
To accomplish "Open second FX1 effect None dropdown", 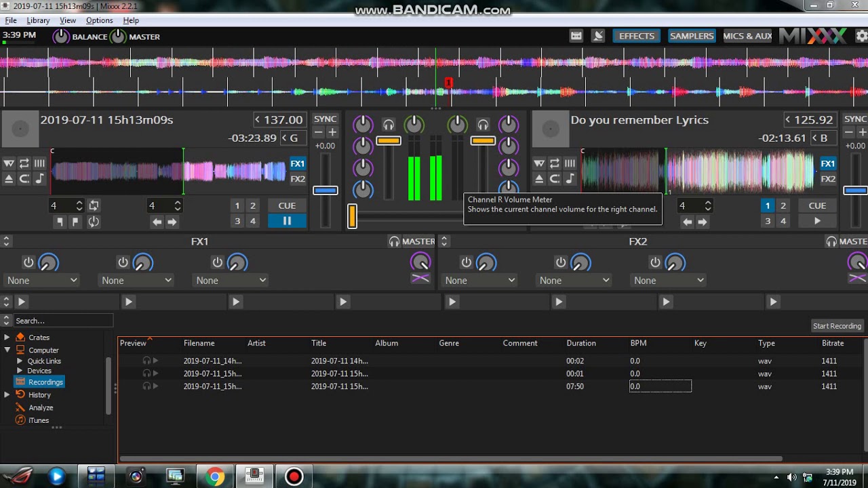I will (136, 281).
